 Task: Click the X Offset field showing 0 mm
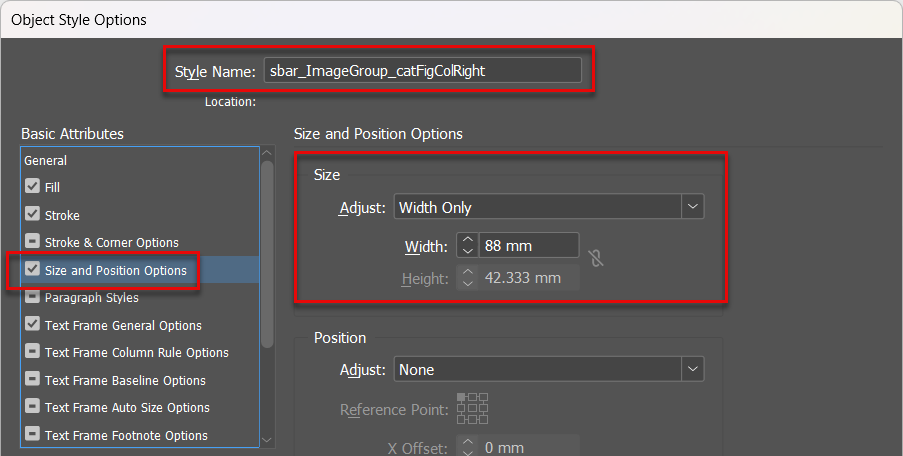click(529, 447)
